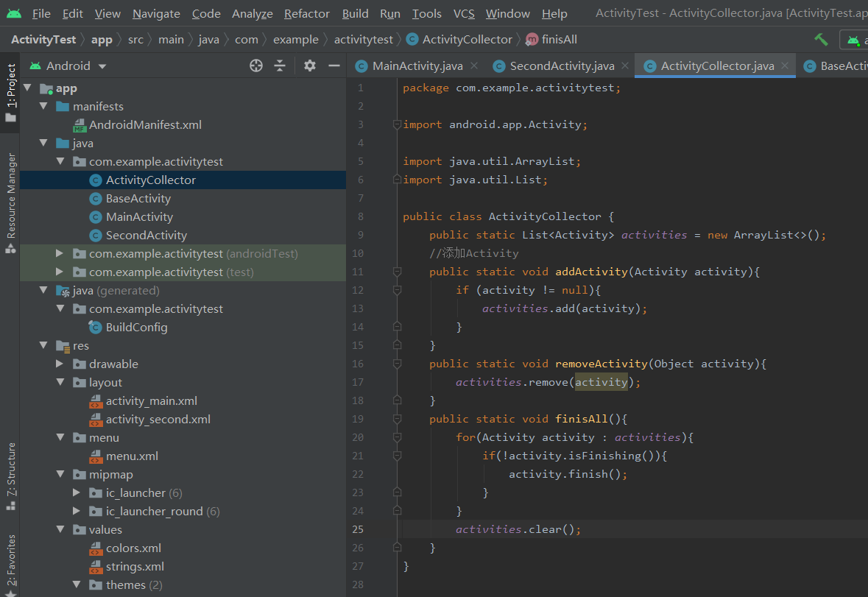This screenshot has height=597, width=868.
Task: Collapse the java folder
Action: point(43,143)
